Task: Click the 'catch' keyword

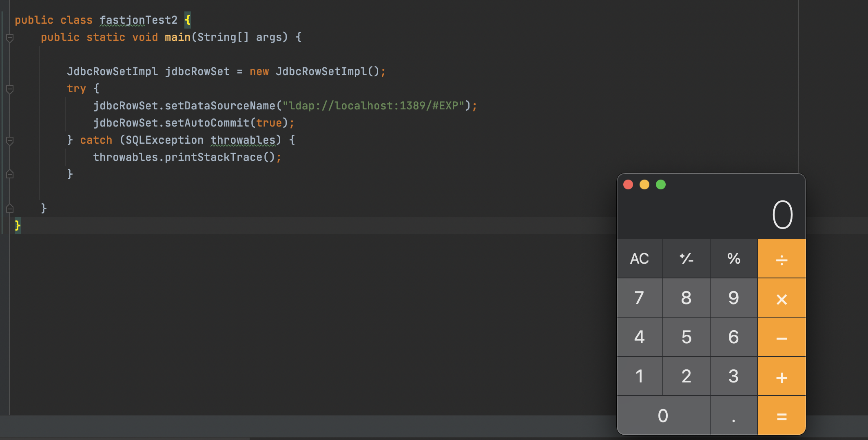Action: (x=96, y=140)
